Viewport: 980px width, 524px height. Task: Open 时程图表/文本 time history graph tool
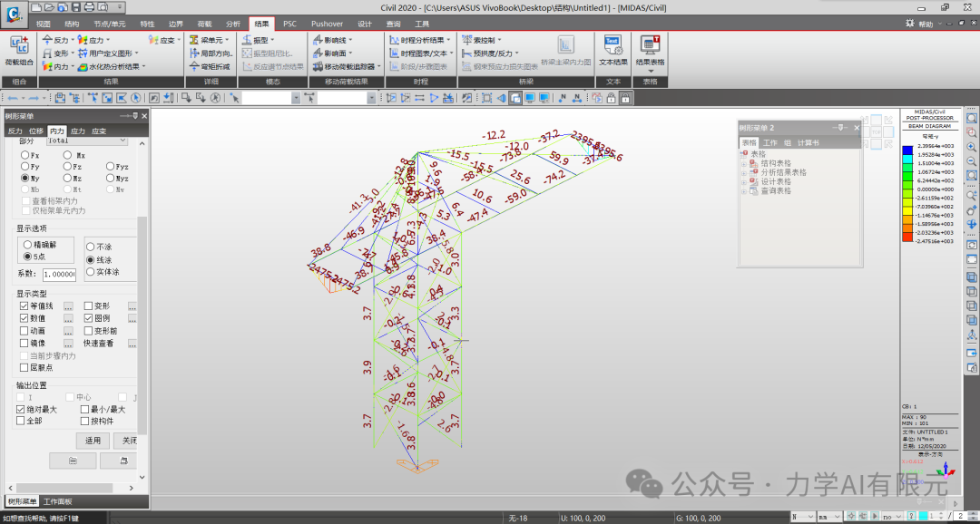coord(419,53)
